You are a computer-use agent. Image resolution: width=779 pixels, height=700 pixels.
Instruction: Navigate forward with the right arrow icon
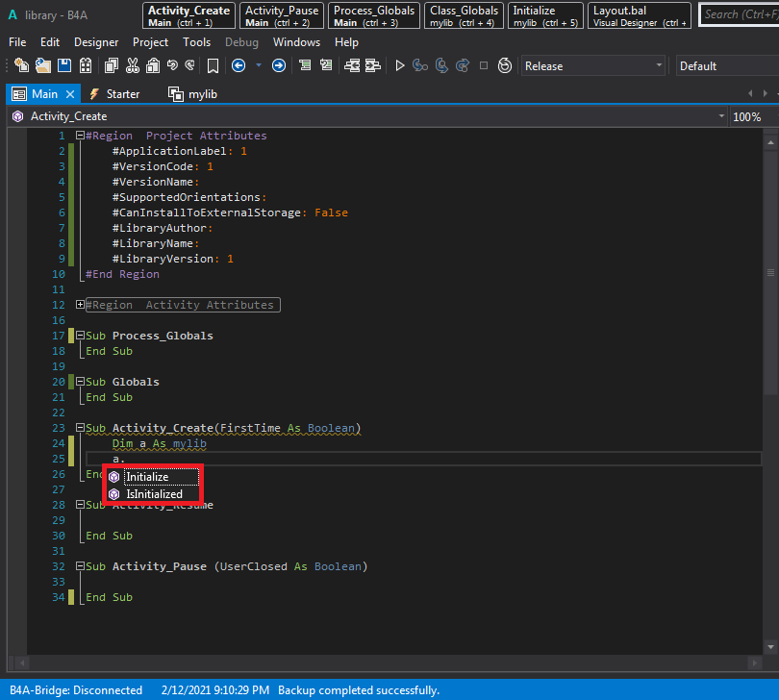pos(279,65)
